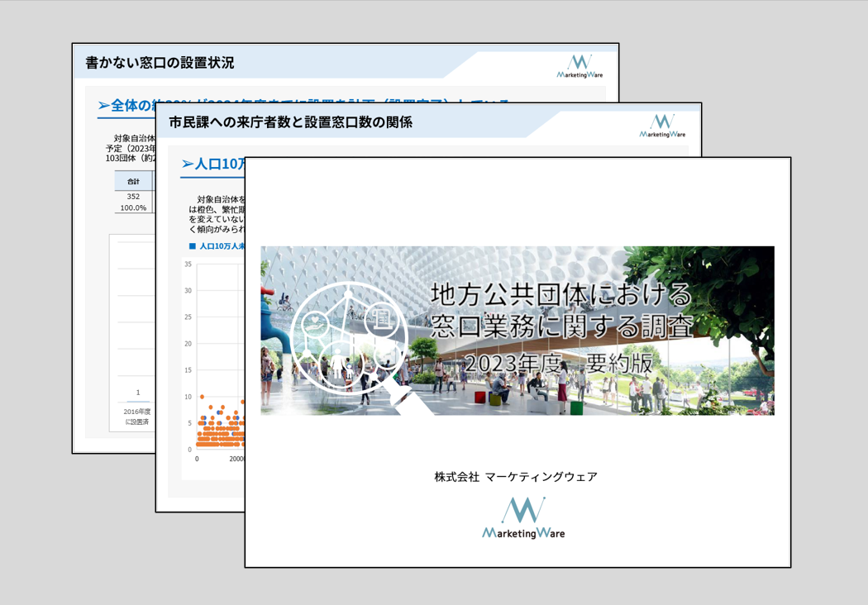Click the cover title 地方公共団体における
Screen dimensions: 868x605
tap(560, 293)
